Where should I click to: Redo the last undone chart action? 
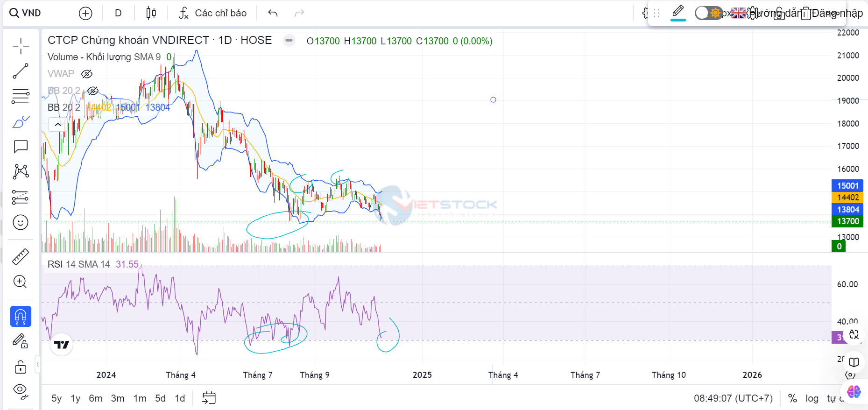[299, 13]
